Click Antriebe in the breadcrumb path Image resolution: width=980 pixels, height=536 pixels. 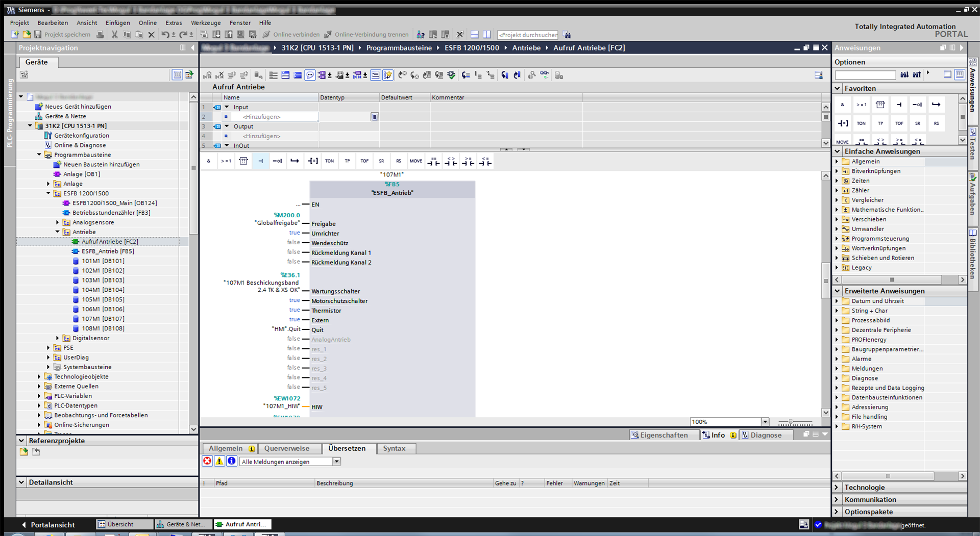[x=526, y=47]
